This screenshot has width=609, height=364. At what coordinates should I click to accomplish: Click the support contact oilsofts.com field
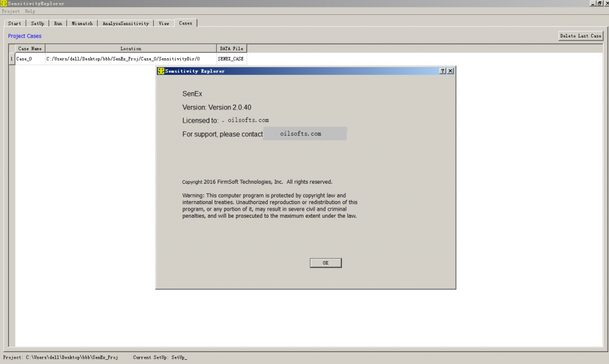point(305,134)
